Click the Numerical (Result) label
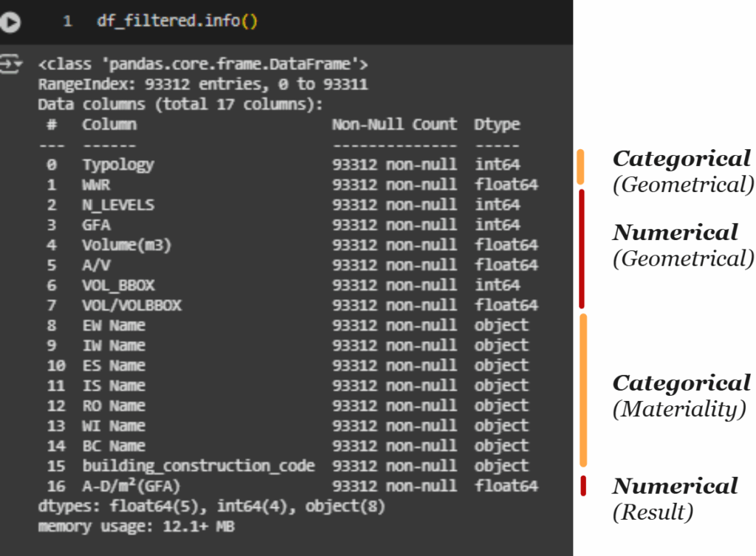756x556 pixels. pos(675,498)
